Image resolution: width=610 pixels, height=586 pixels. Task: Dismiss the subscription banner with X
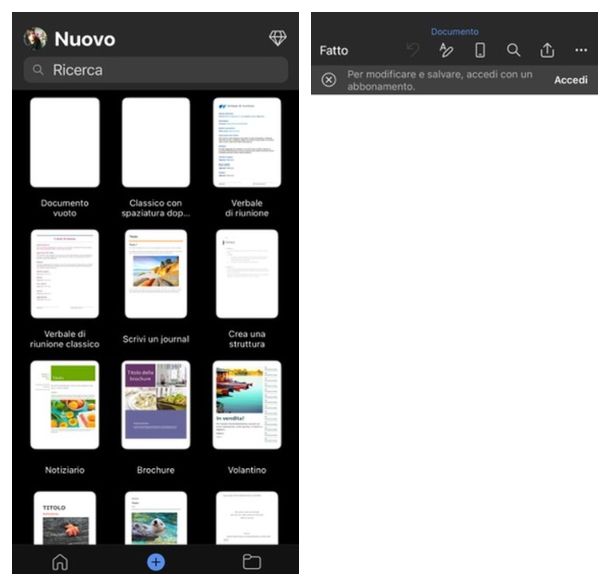point(329,80)
